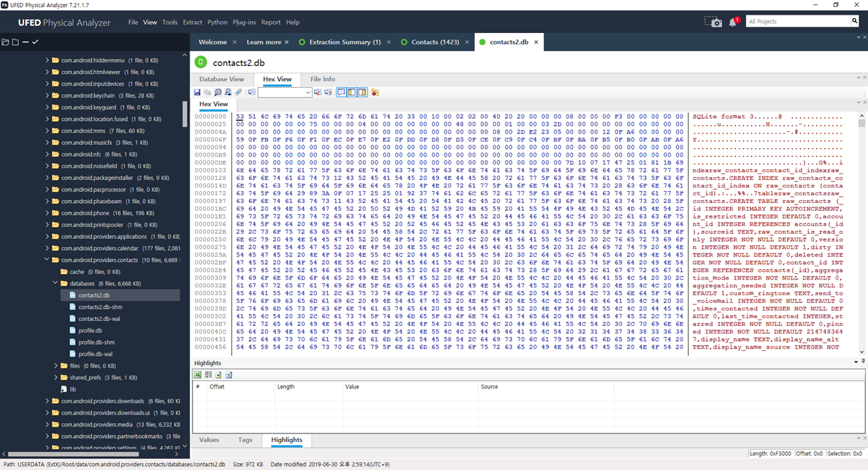Open the Extract menu
This screenshot has height=470, width=868.
click(x=192, y=22)
